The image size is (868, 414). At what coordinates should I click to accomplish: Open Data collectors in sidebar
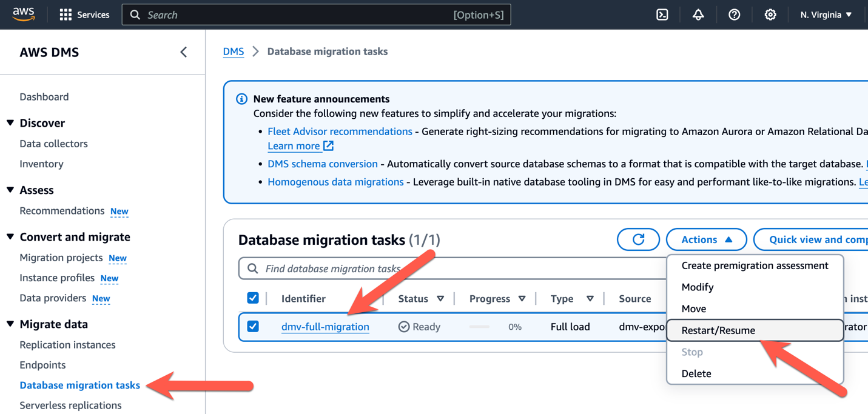click(x=53, y=144)
